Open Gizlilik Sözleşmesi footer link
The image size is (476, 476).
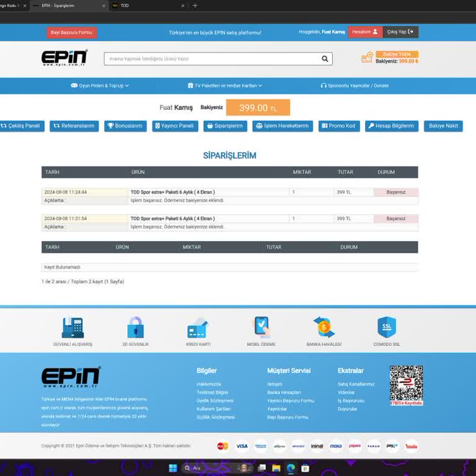point(216,417)
